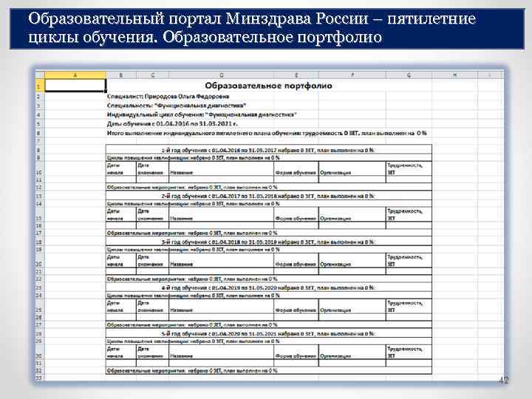Select column F header
The height and width of the screenshot is (399, 532).
click(x=352, y=75)
